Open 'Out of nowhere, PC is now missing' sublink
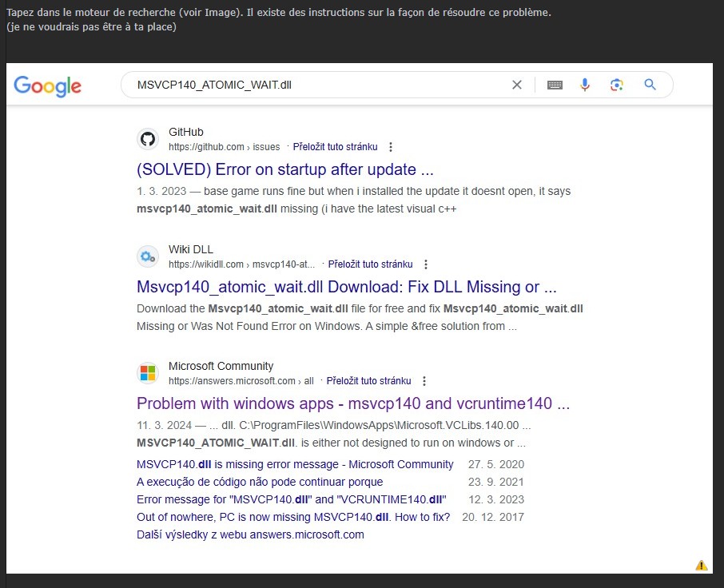Screen dimensions: 724x588 click(293, 517)
